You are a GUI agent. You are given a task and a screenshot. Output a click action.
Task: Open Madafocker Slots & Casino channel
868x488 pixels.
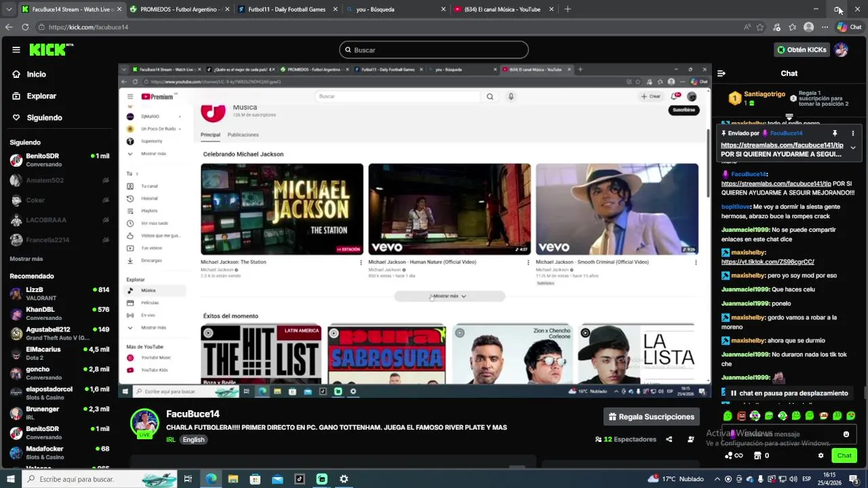(60, 453)
